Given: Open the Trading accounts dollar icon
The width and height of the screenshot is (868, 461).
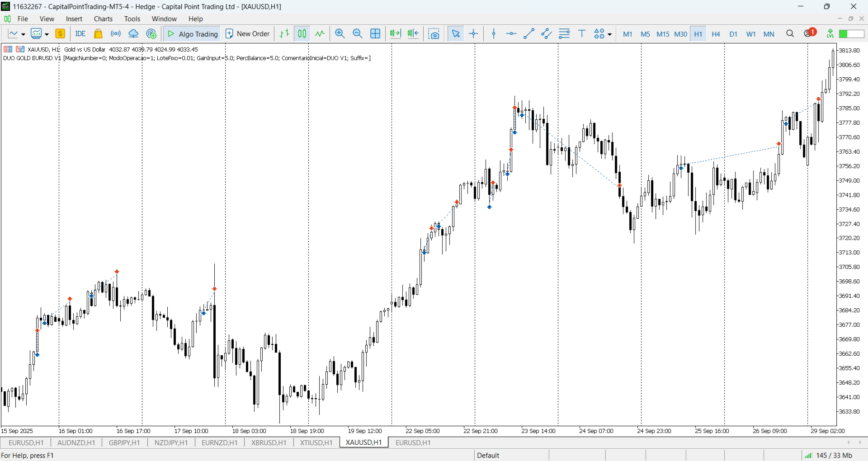Looking at the screenshot, I should (x=60, y=34).
